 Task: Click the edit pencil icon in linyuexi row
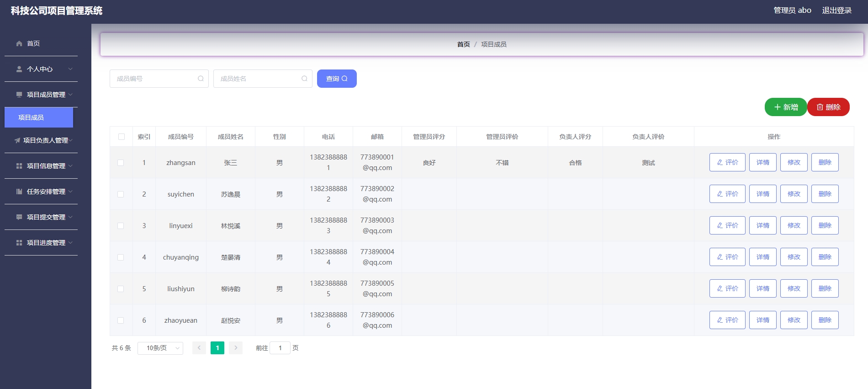[720, 225]
